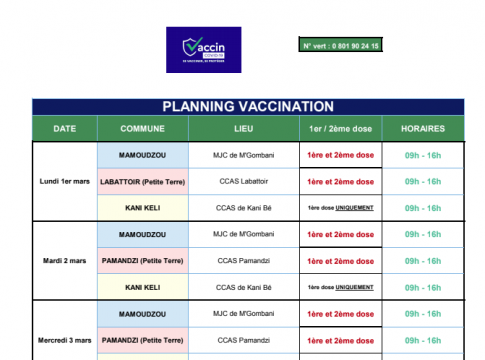Click the COMMUNE column header
Image resolution: width=485 pixels, height=360 pixels.
click(x=143, y=128)
